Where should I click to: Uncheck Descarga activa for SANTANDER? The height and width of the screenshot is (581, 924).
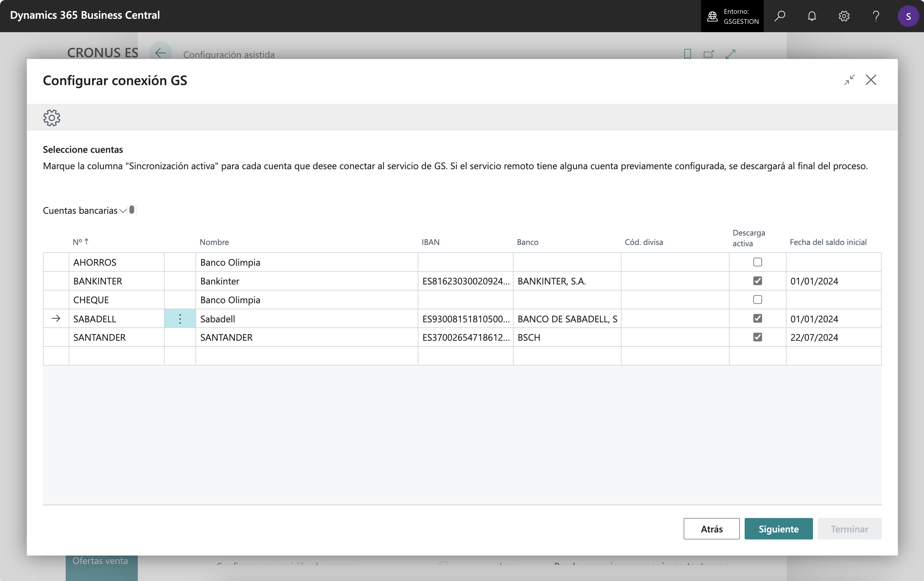click(757, 337)
